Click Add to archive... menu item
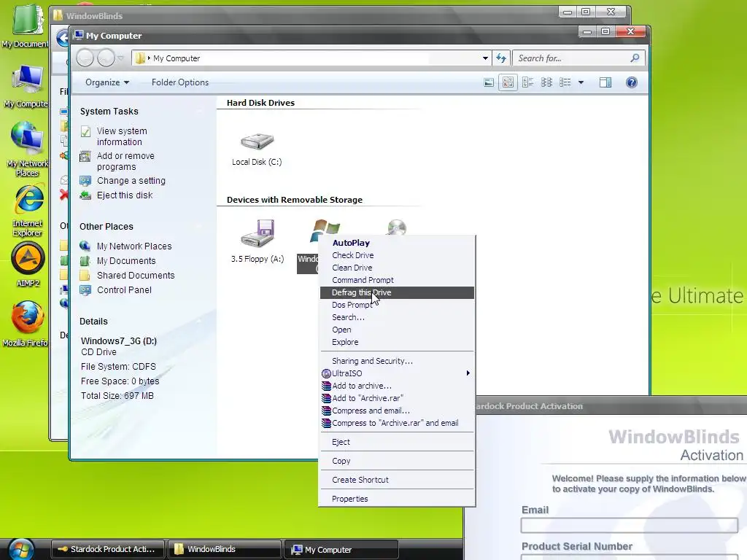 [x=397, y=386]
